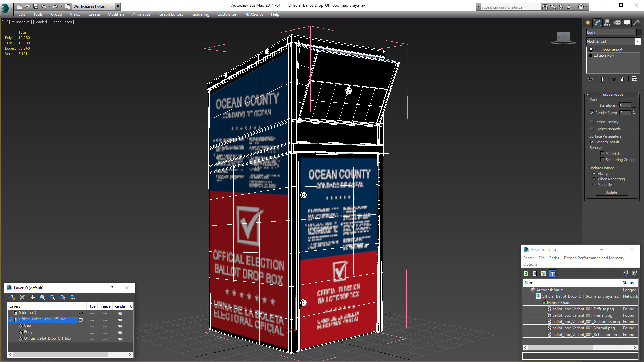This screenshot has width=644, height=362.
Task: Click Create New Layer icon in Layer dialog
Action: pos(12,297)
